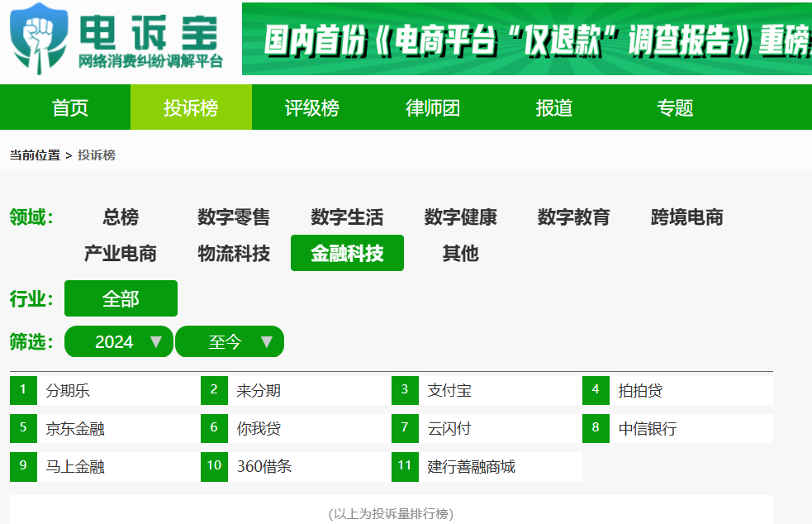Open the 报道 nav item
This screenshot has height=524, width=812.
(x=554, y=107)
